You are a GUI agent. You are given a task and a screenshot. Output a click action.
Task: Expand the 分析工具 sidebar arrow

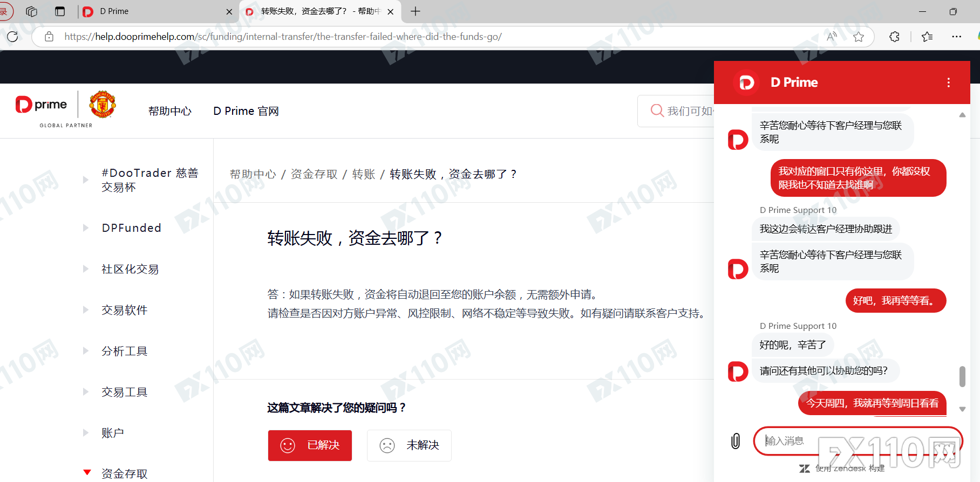point(85,351)
